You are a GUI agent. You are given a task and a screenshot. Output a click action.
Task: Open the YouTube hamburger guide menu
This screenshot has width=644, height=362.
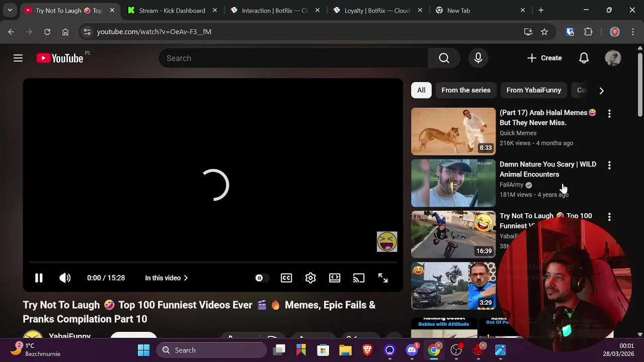click(x=18, y=58)
